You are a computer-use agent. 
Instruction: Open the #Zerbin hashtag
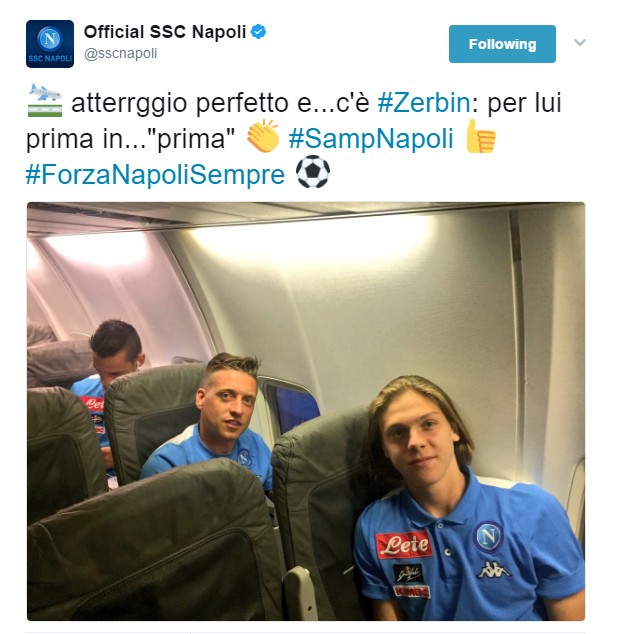(x=424, y=102)
